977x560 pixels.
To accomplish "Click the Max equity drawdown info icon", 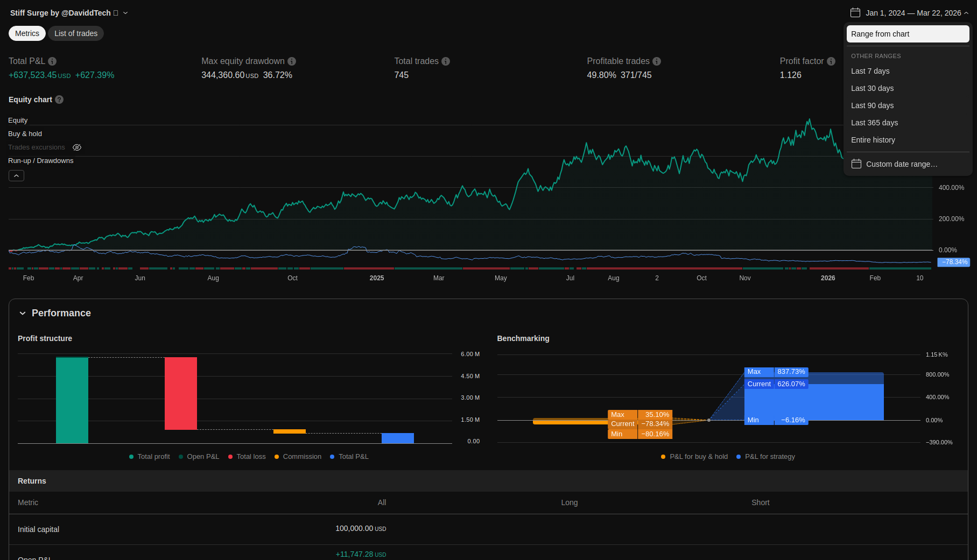I will coord(292,61).
